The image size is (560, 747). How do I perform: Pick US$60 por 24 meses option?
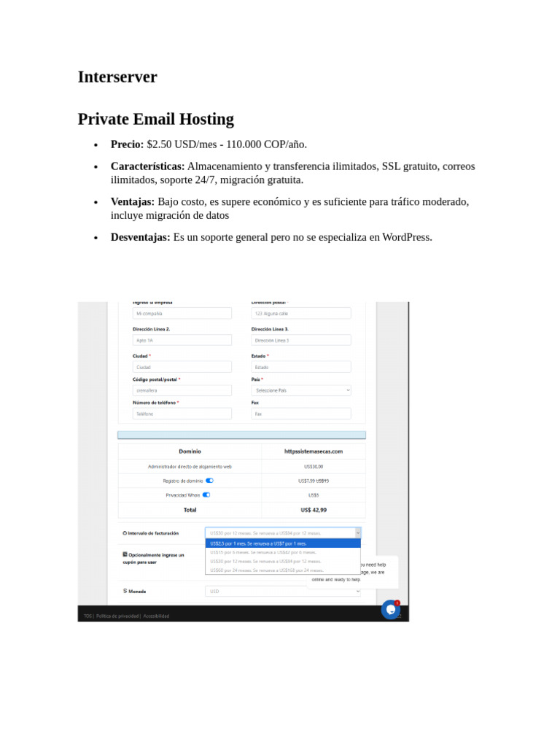coord(283,570)
